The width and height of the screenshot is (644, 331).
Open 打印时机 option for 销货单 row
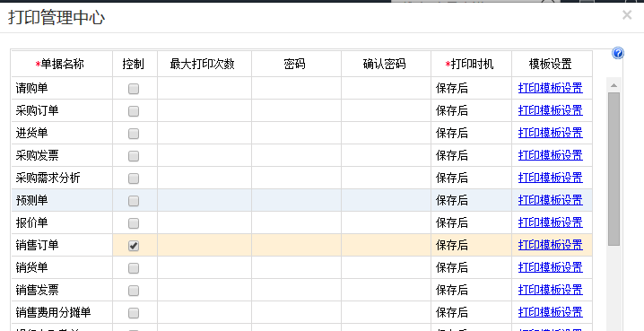(471, 267)
